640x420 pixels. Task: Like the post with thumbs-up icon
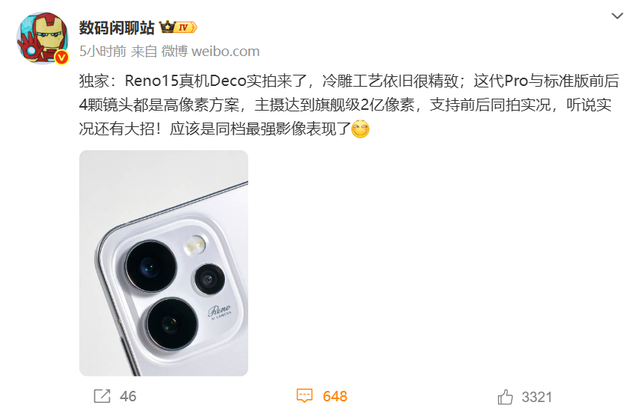coord(505,397)
